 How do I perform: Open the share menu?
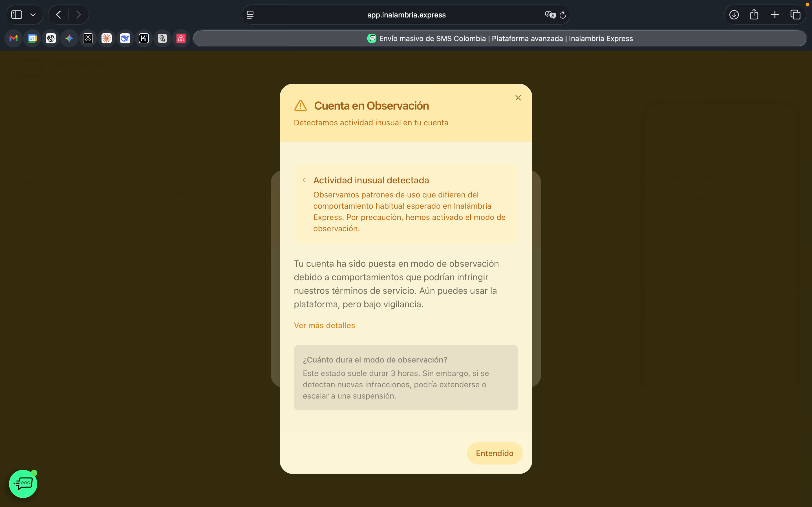(754, 15)
